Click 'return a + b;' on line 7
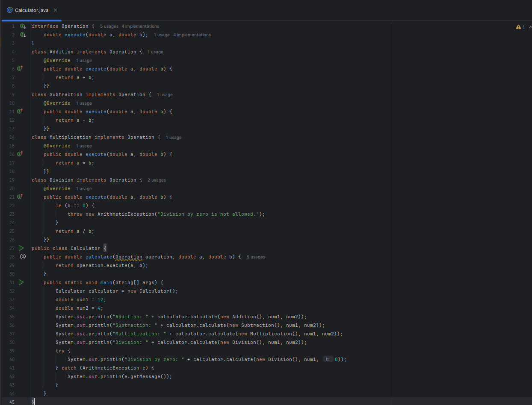Screen dimensions: 532x405 coord(75,77)
